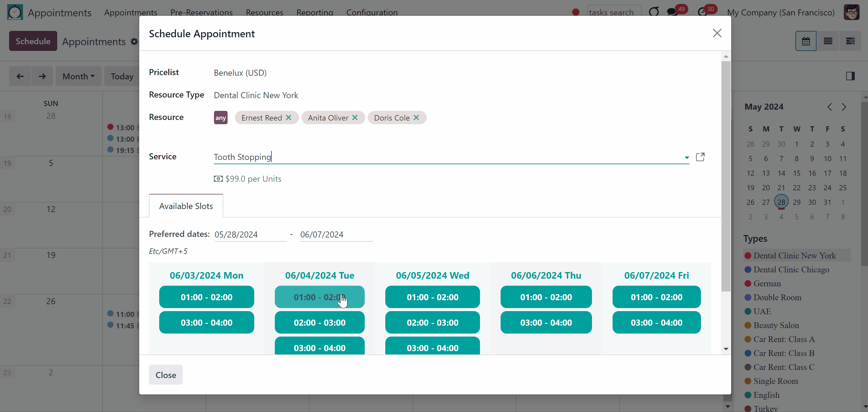Screen dimensions: 868x412
Task: Switch to calendar view icon
Action: (806, 41)
